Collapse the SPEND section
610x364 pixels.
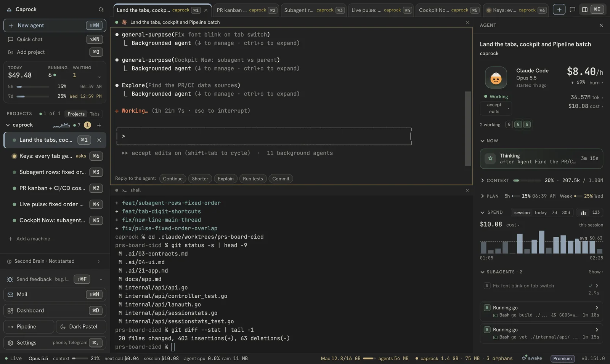pyautogui.click(x=482, y=212)
